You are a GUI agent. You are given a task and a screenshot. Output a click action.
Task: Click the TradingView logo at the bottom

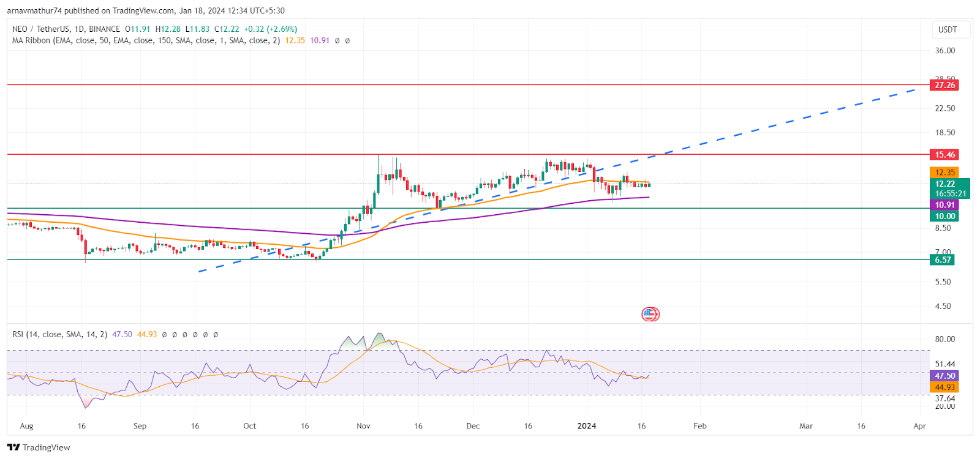pyautogui.click(x=39, y=447)
